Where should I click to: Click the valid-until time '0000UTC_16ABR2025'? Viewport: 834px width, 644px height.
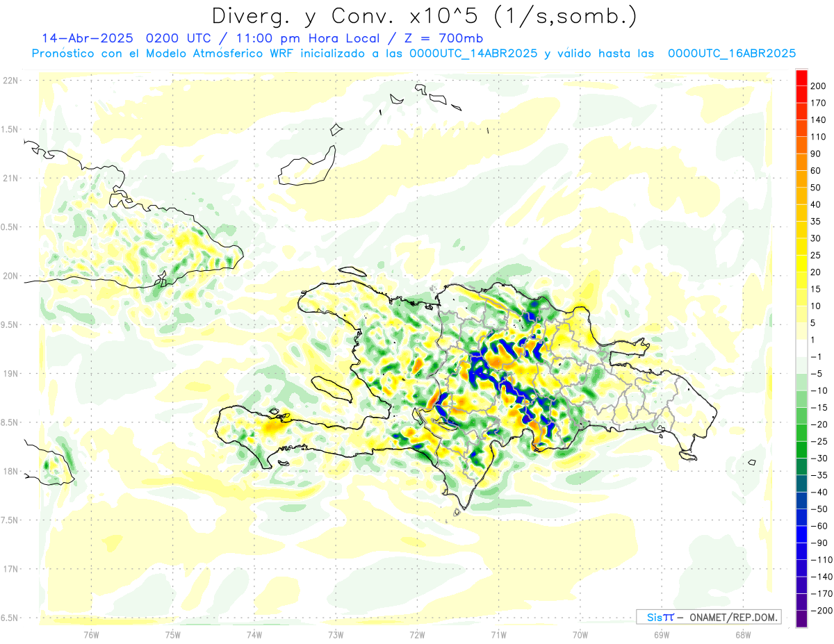pos(731,53)
